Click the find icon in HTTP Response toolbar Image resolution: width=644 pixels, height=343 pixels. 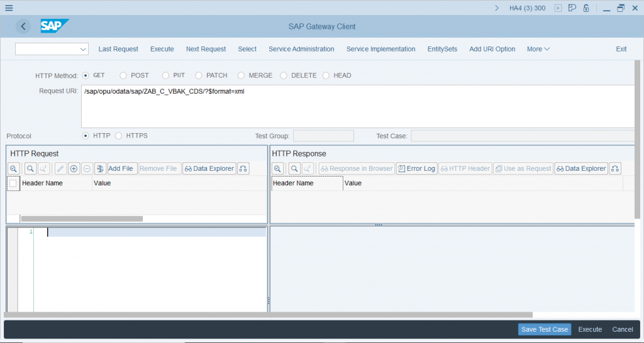[294, 168]
